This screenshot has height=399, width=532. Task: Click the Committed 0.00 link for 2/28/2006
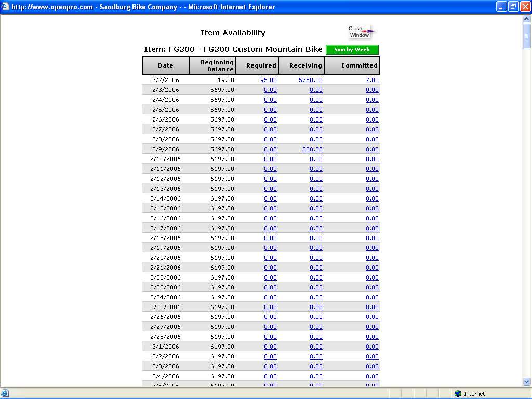click(x=372, y=337)
